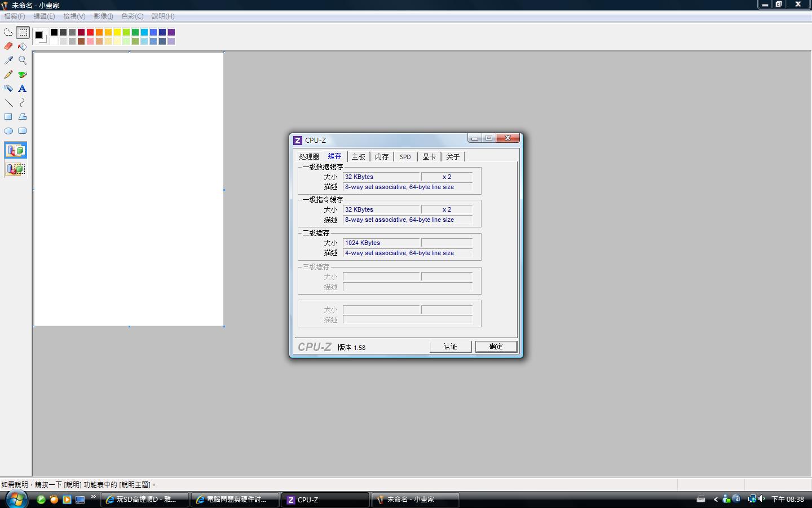This screenshot has height=508, width=812.
Task: Pick the pink color swatch
Action: tap(90, 41)
